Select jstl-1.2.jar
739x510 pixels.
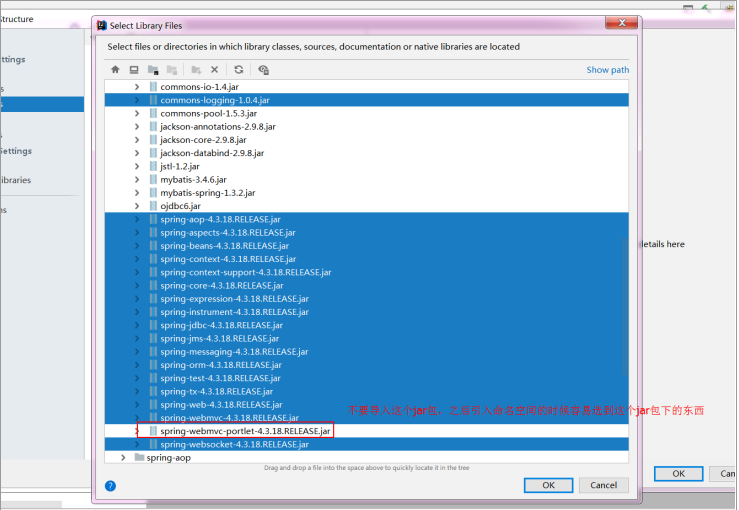(367, 166)
